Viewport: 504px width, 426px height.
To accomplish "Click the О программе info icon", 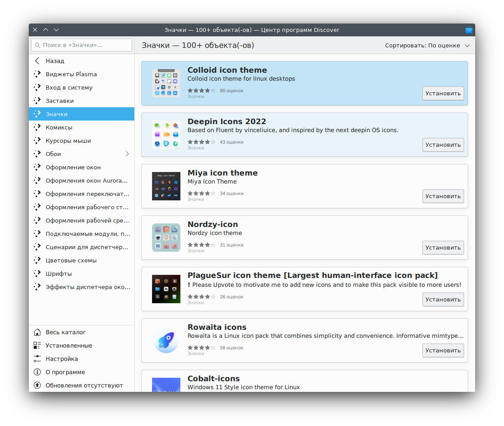I will tap(37, 372).
